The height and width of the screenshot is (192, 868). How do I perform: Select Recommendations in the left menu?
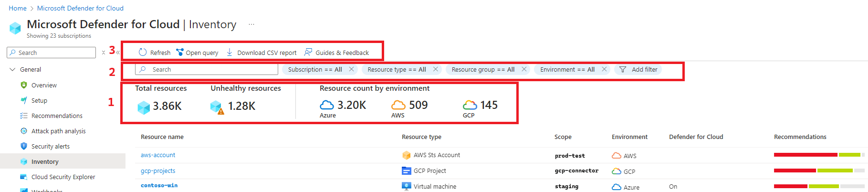pos(57,116)
